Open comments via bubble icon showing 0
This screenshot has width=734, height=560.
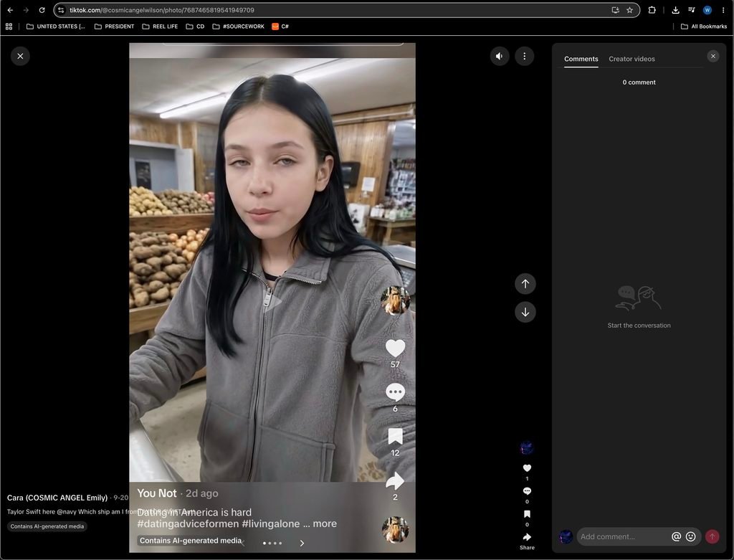click(x=527, y=490)
